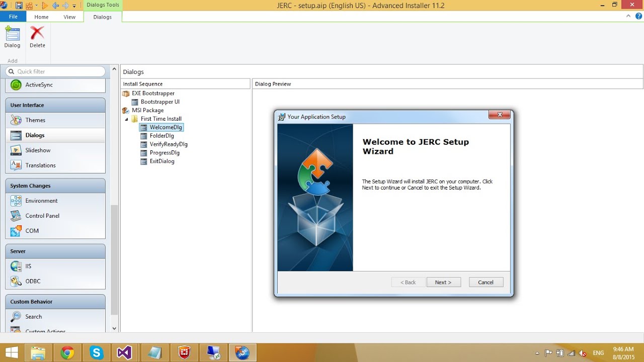644x362 pixels.
Task: Open the Environment page
Action: tap(55, 201)
